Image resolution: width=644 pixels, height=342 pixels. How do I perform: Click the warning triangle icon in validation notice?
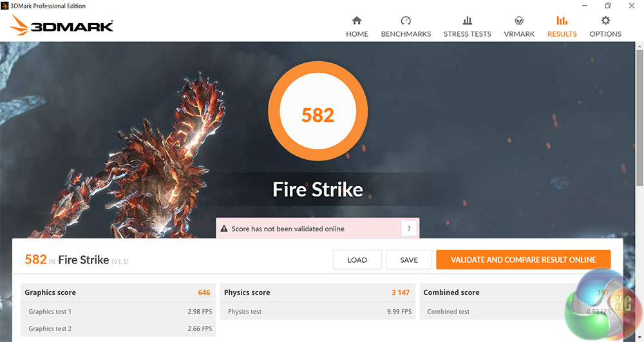224,229
